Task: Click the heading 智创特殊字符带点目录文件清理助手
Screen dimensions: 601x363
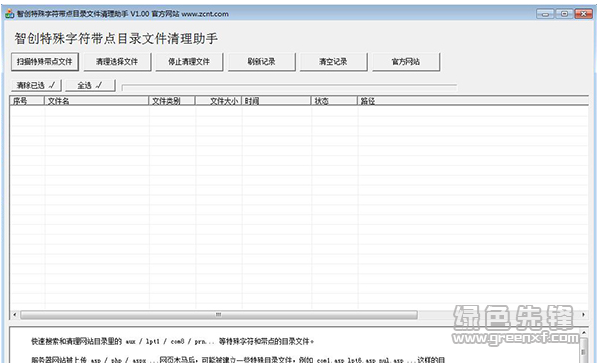Action: [x=116, y=38]
